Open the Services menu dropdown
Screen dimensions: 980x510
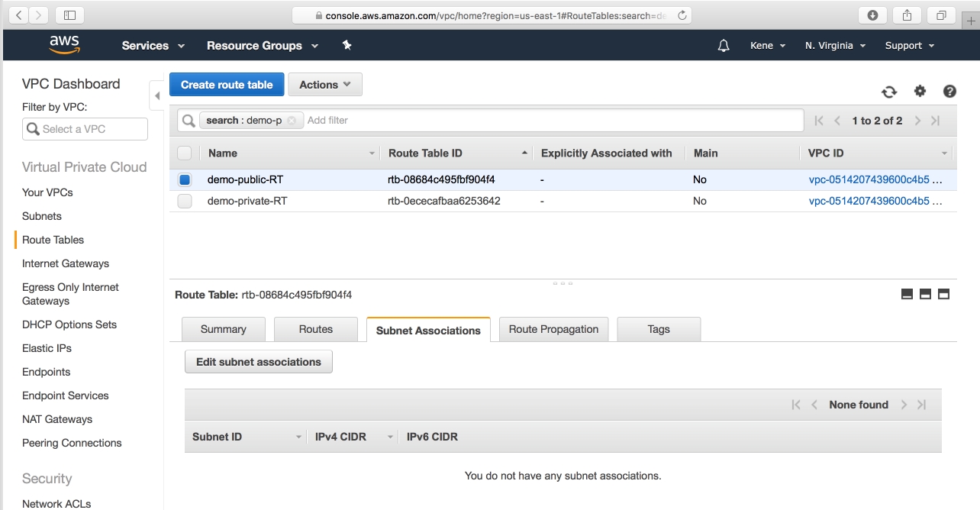click(153, 46)
